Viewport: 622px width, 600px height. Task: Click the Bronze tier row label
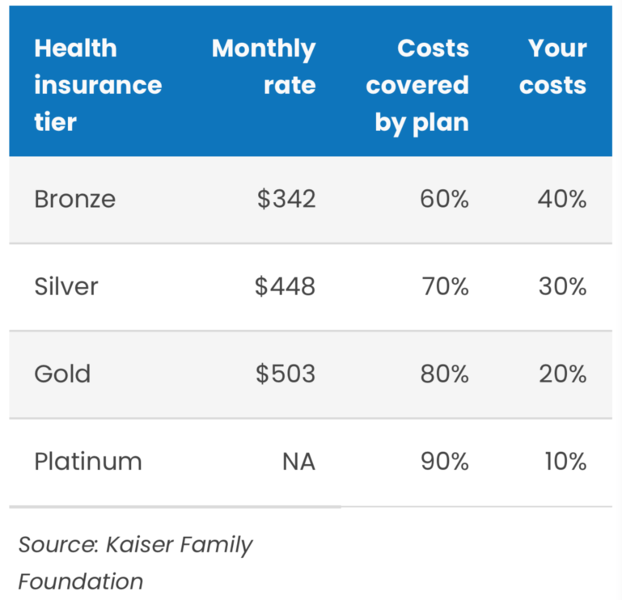click(75, 199)
